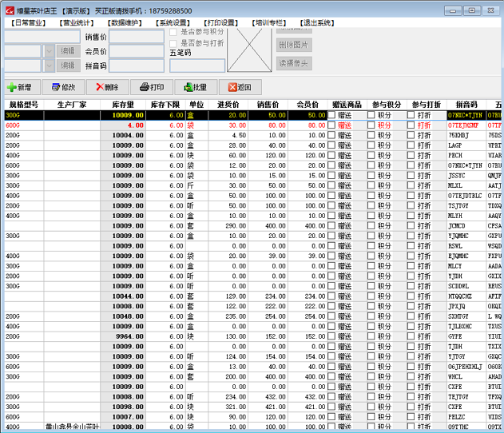Click the green plus 新增 icon
504x433 pixels.
11,87
